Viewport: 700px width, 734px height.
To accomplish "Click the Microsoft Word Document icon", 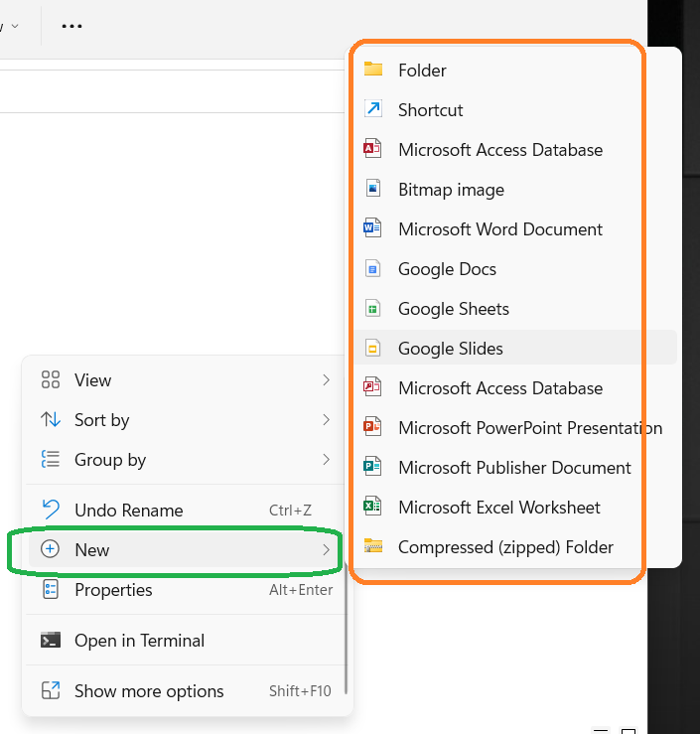I will (372, 228).
